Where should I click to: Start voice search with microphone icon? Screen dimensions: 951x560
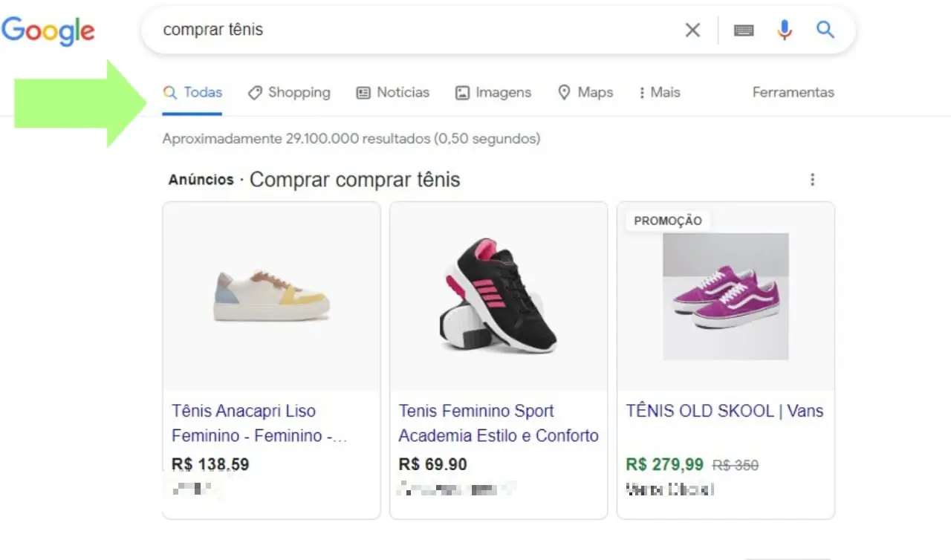coord(785,30)
